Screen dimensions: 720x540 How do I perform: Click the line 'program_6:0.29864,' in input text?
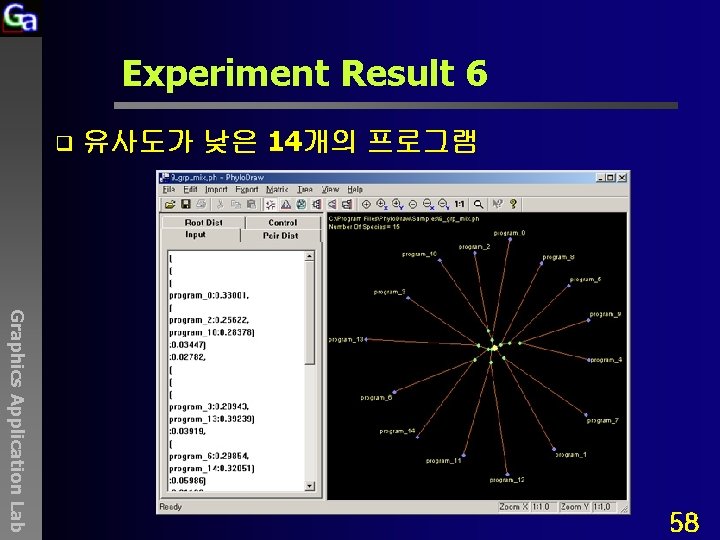209,456
